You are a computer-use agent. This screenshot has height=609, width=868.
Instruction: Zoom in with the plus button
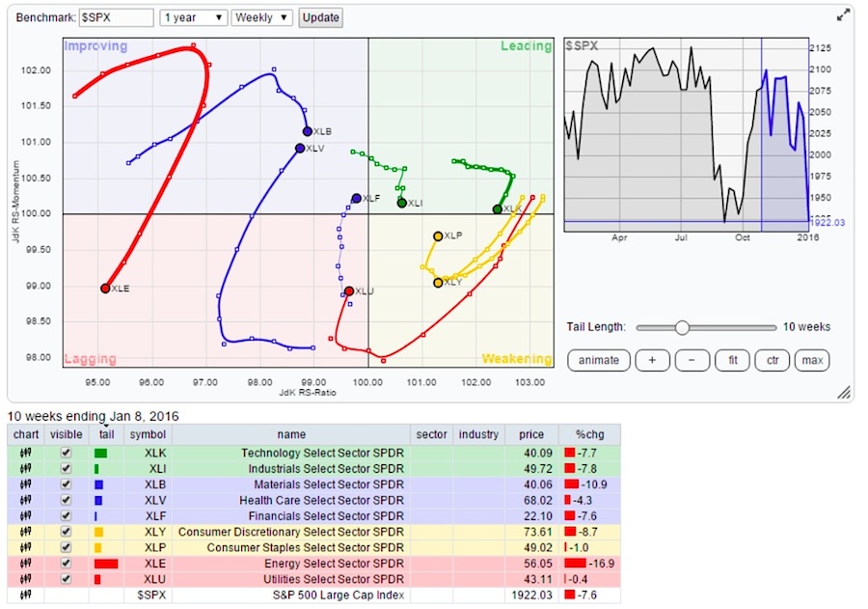coord(652,360)
